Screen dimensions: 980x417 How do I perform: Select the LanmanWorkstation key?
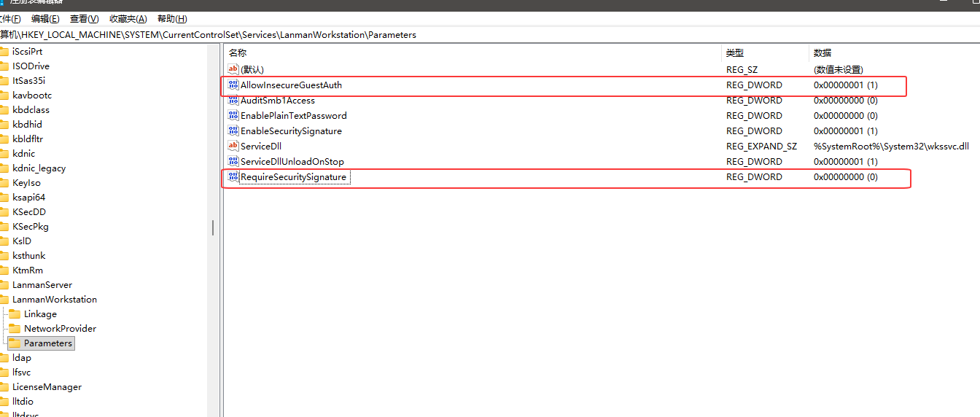55,299
